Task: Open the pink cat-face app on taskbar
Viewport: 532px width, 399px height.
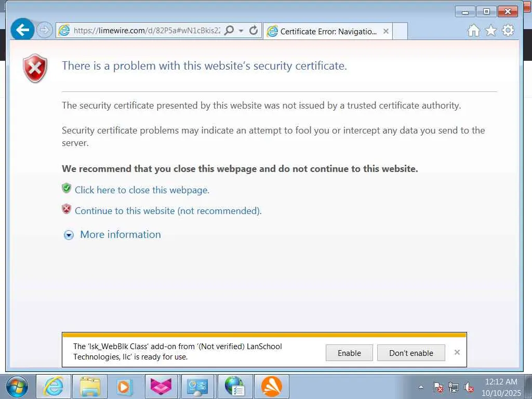Action: [161, 387]
